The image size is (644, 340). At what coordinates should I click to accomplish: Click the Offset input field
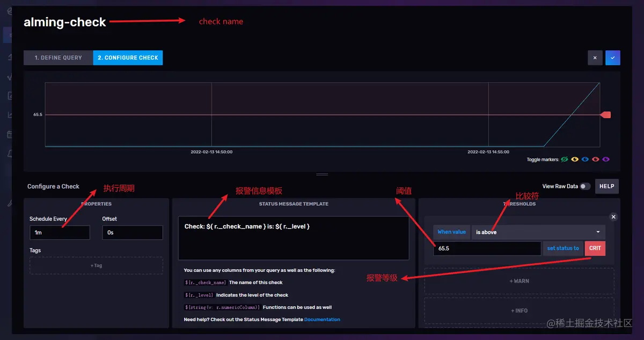pos(133,233)
